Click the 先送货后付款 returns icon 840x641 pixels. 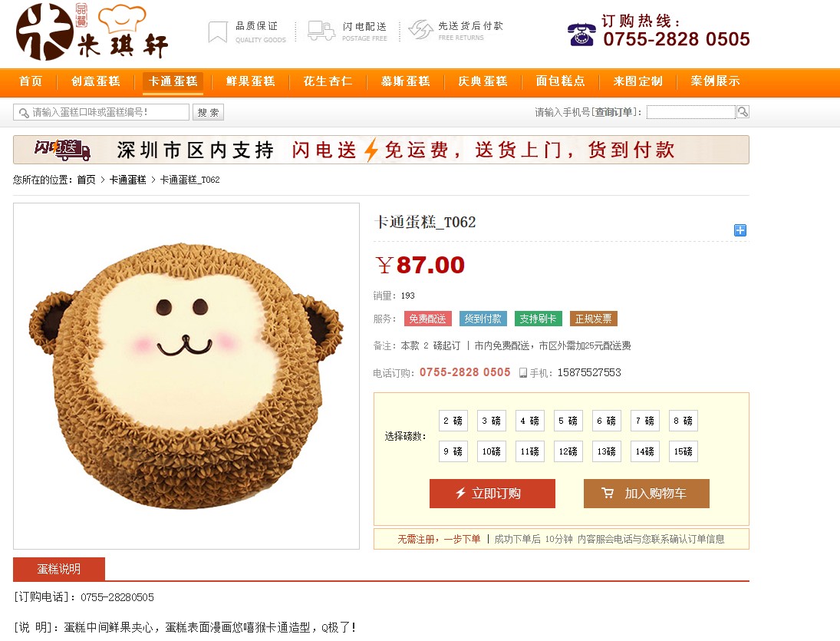420,29
